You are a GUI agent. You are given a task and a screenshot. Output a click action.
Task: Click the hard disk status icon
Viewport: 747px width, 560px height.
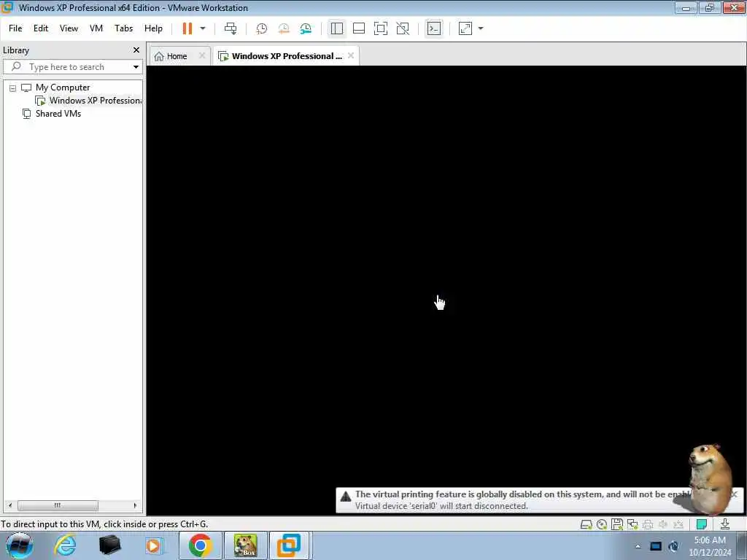[586, 524]
